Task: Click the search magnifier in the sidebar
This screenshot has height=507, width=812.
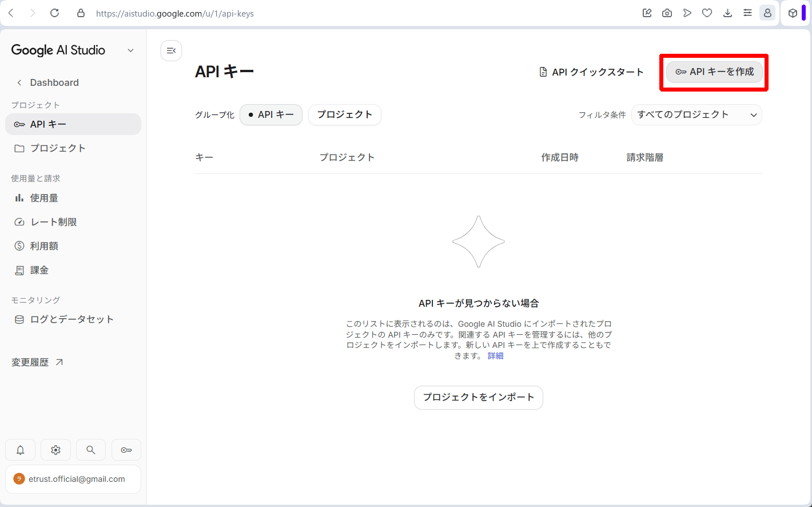Action: point(91,450)
